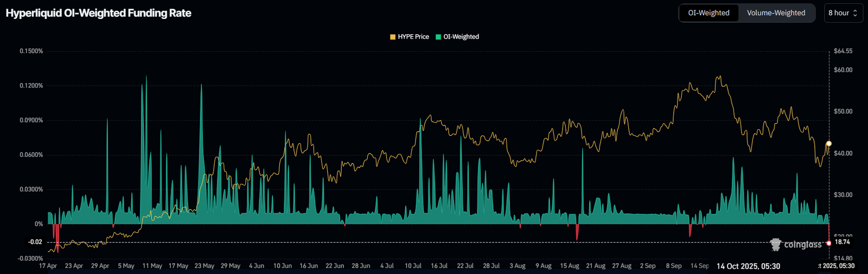868x274 pixels.
Task: Click the 0.0900% y-axis label
Action: [31, 120]
